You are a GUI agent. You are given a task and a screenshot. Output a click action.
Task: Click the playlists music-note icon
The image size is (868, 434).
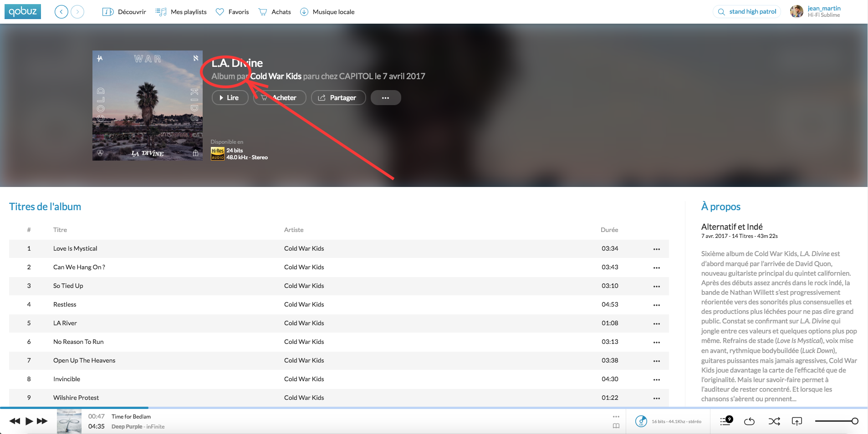[x=161, y=12]
